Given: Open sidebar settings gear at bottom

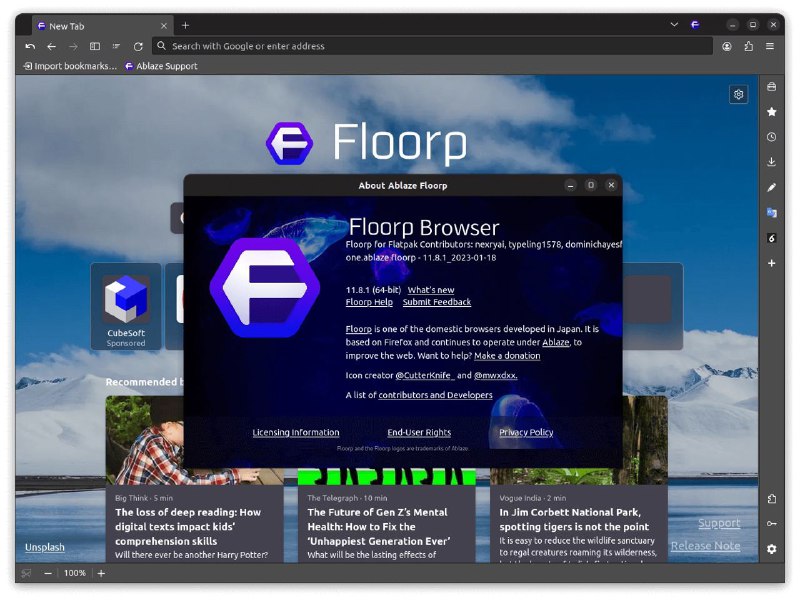Looking at the screenshot, I should click(x=771, y=549).
